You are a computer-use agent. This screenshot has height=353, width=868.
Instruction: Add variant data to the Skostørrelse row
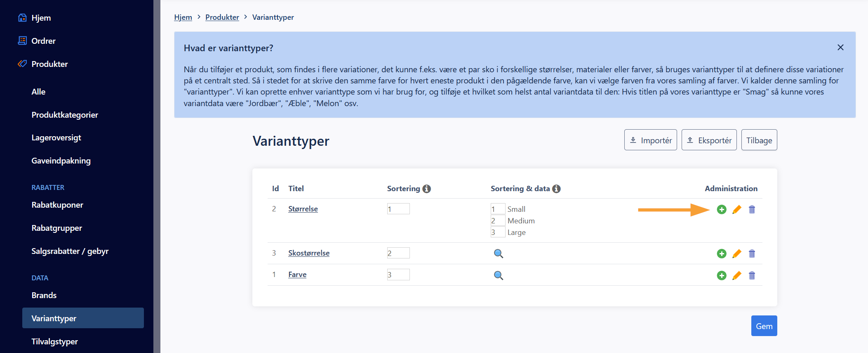tap(722, 253)
